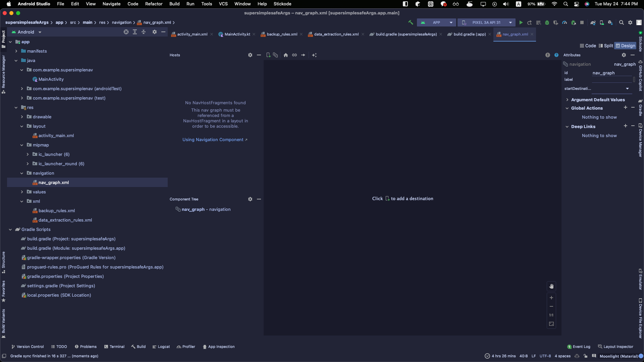Click the Make Project hammer icon
The image size is (644, 362).
[410, 22]
